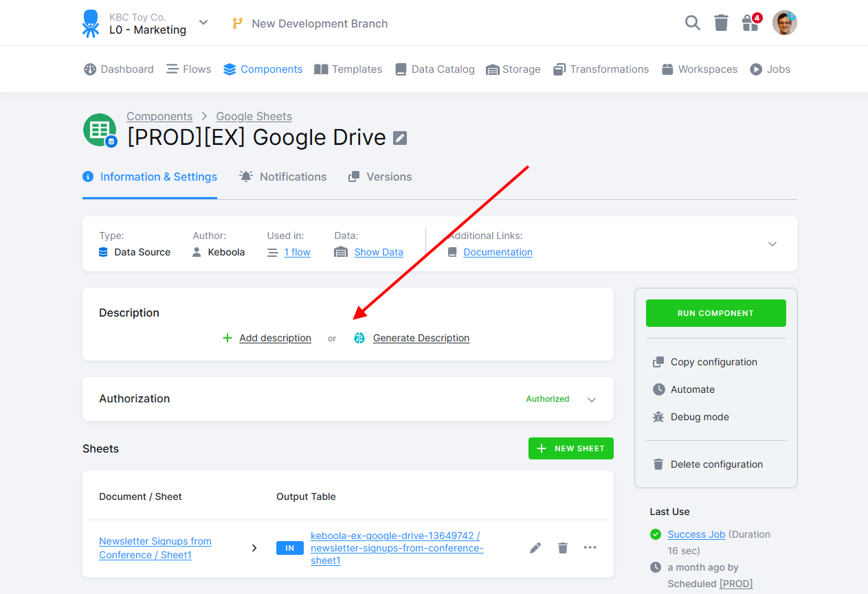Image resolution: width=868 pixels, height=594 pixels.
Task: Click the New Sheet button
Action: click(570, 448)
